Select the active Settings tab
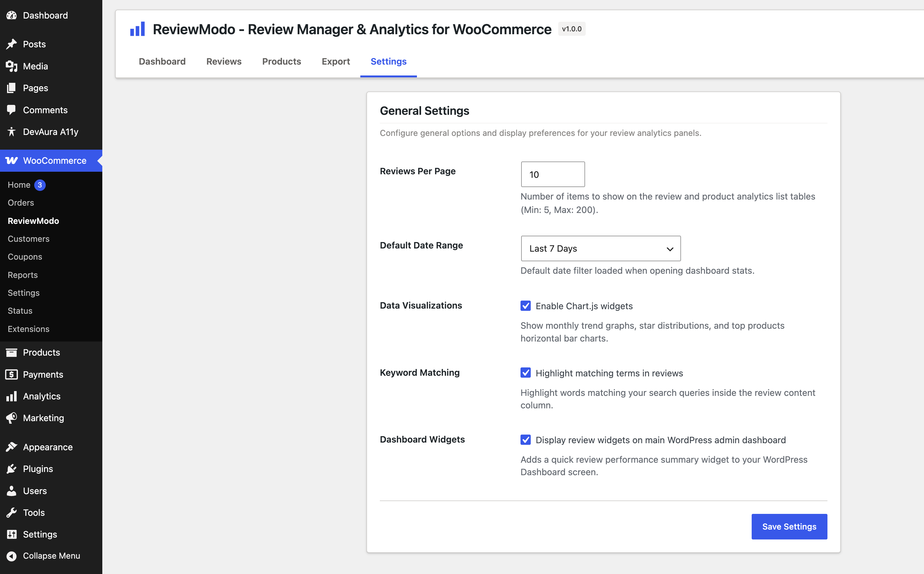 (x=388, y=61)
